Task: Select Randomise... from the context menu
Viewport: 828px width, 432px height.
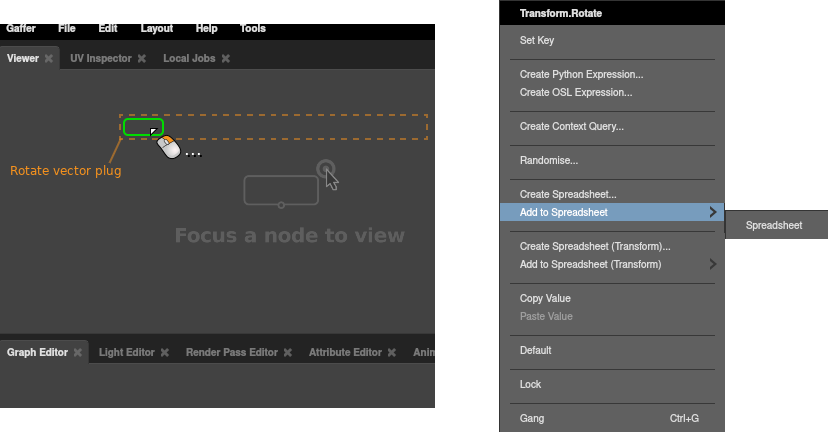Action: point(549,160)
